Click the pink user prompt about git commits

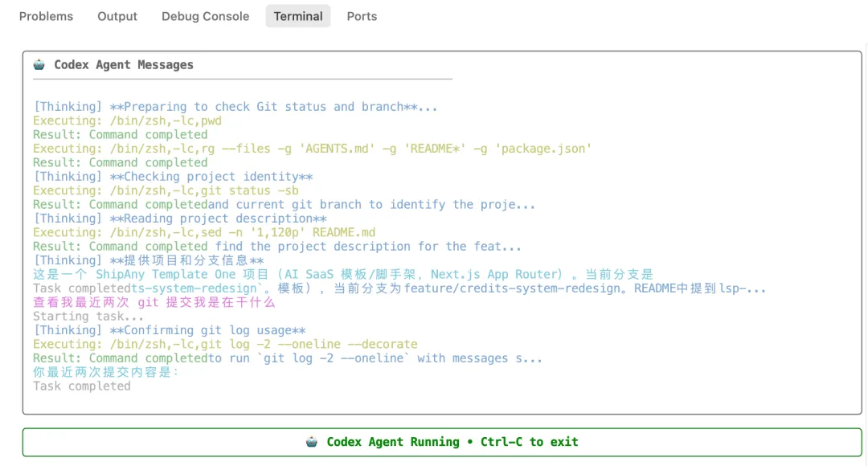[154, 302]
